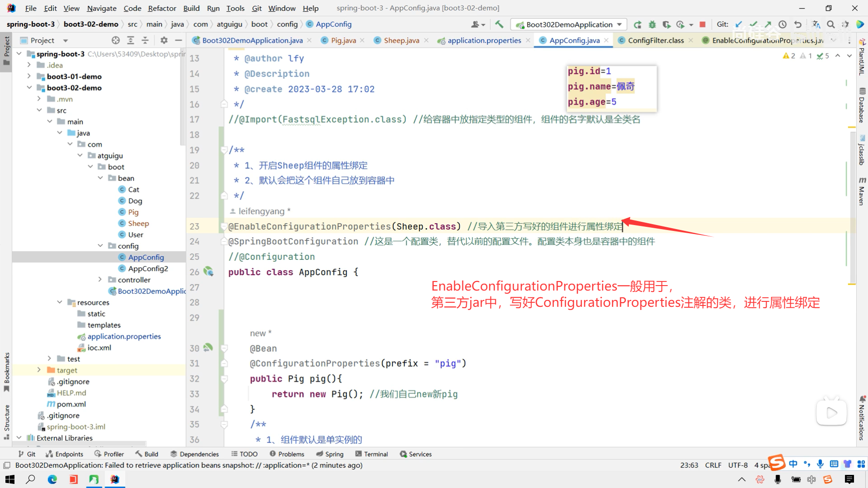Screen dimensions: 868x488
Task: Click the Git rollback icon
Action: click(x=798, y=24)
